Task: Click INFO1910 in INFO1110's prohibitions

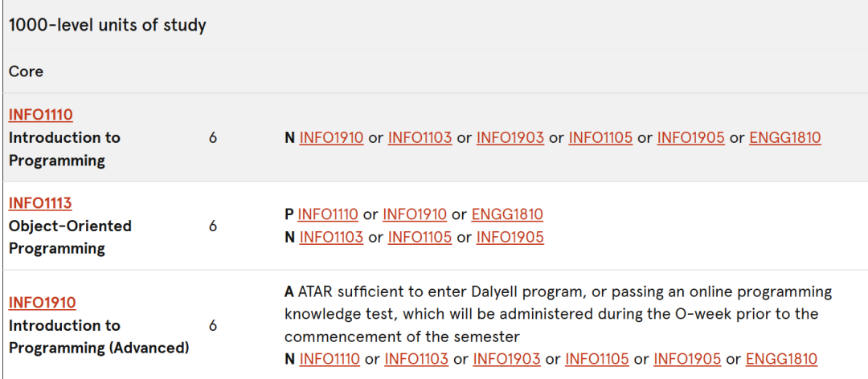Action: 331,138
